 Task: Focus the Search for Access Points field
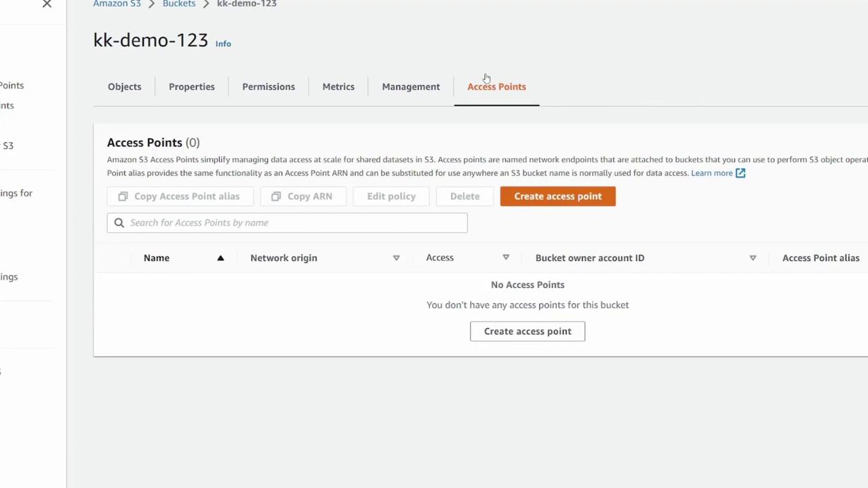click(287, 222)
